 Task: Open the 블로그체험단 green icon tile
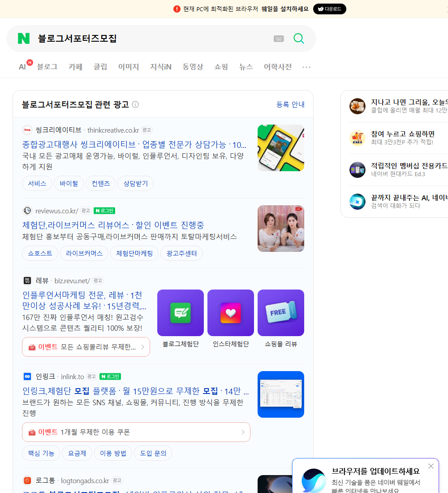181,313
